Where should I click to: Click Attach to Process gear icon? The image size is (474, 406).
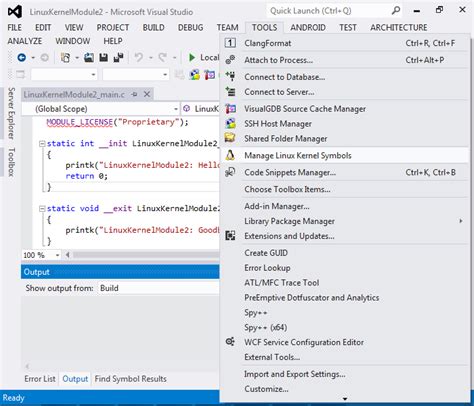point(230,60)
